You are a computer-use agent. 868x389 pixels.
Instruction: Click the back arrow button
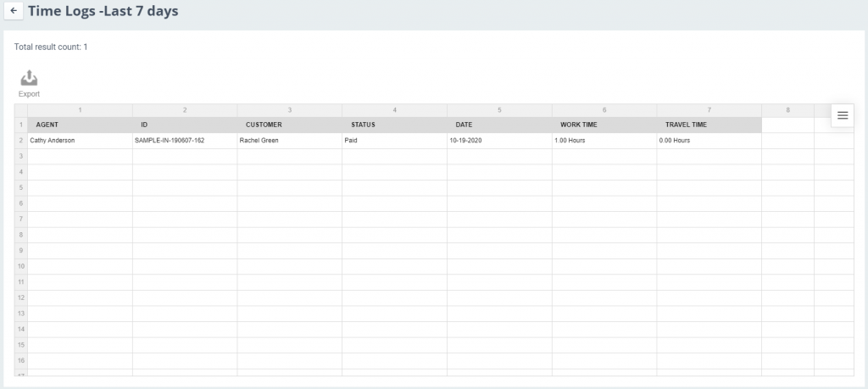(x=14, y=10)
